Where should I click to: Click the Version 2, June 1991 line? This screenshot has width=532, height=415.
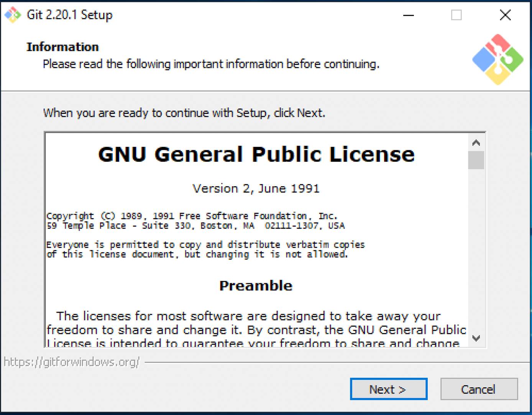[x=256, y=188]
